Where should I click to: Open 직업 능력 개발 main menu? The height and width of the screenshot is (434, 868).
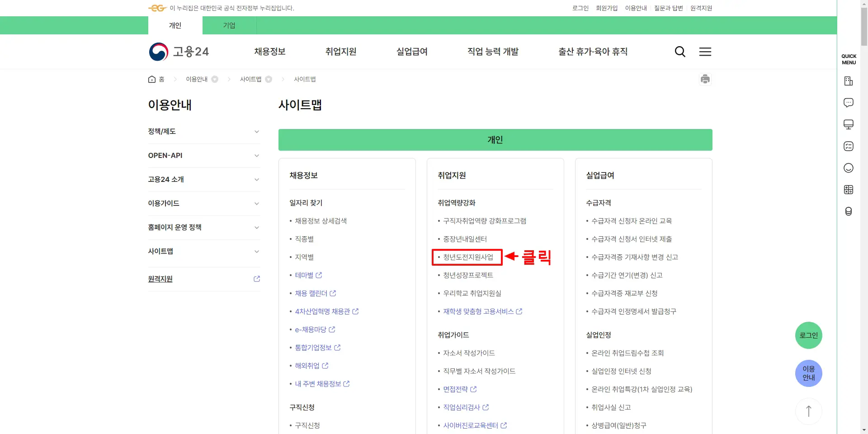click(x=493, y=52)
